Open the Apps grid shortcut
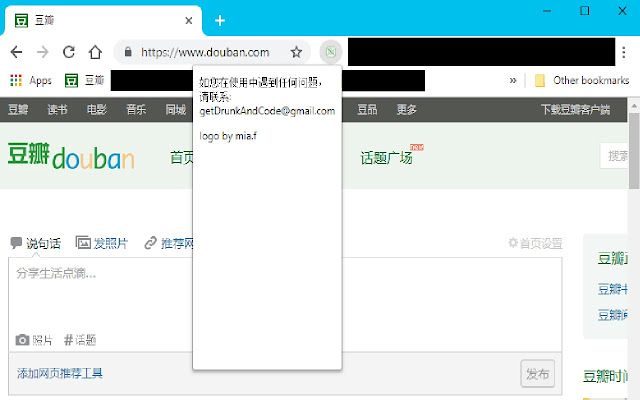The width and height of the screenshot is (640, 400). pyautogui.click(x=31, y=80)
